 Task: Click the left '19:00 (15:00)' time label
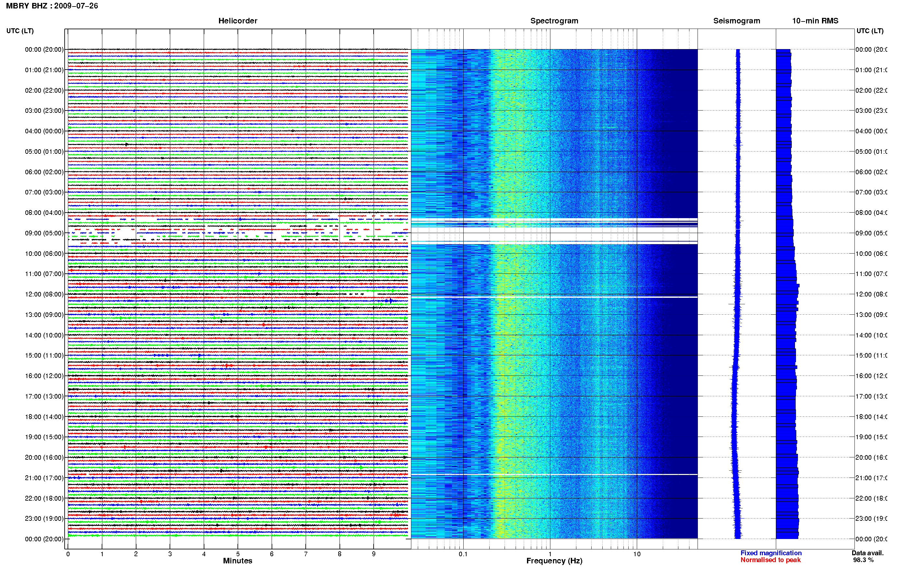[44, 437]
